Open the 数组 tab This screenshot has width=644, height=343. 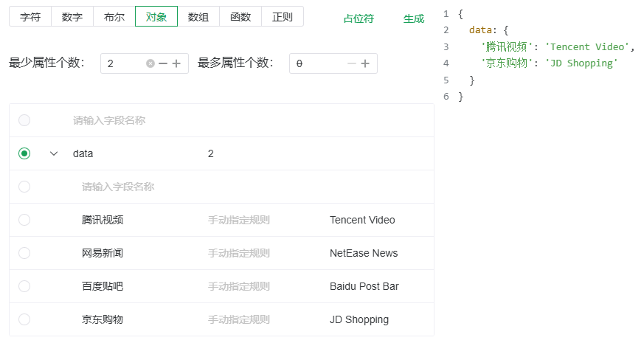[198, 16]
